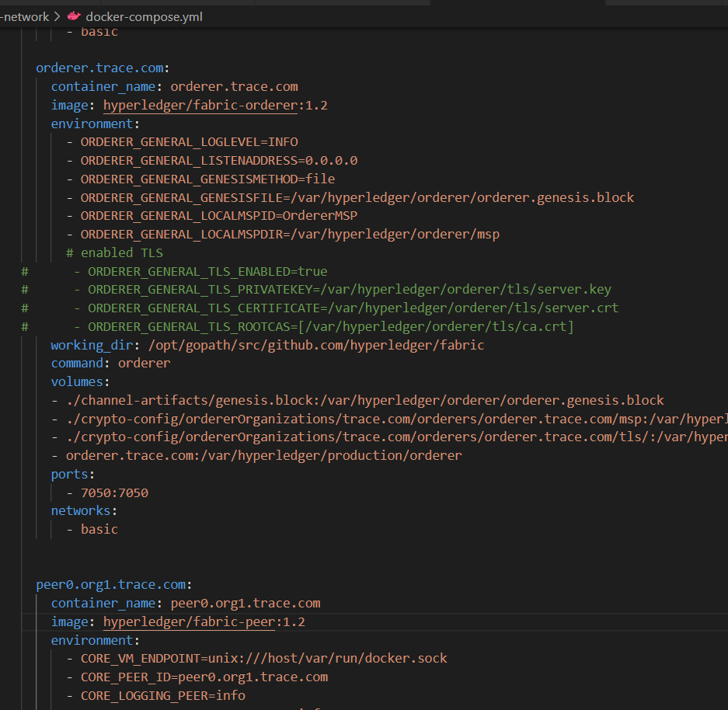Click the CORE_LOGGING_PEER=info line
The height and width of the screenshot is (710, 728).
[162, 695]
